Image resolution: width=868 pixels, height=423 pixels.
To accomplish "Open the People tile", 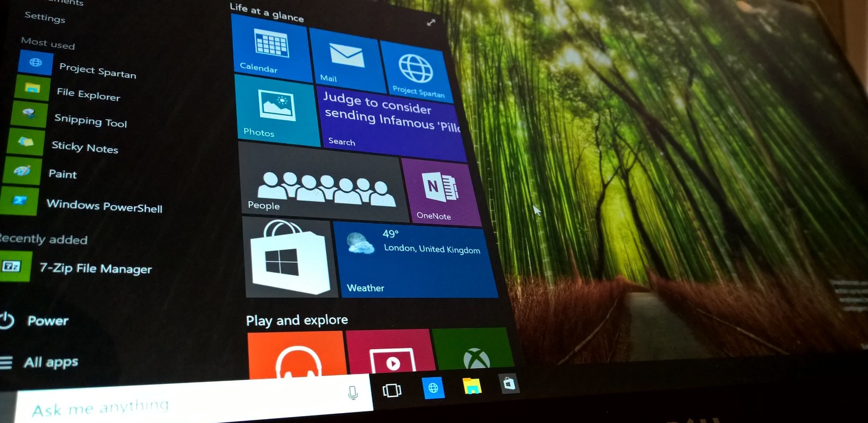I will [x=324, y=183].
